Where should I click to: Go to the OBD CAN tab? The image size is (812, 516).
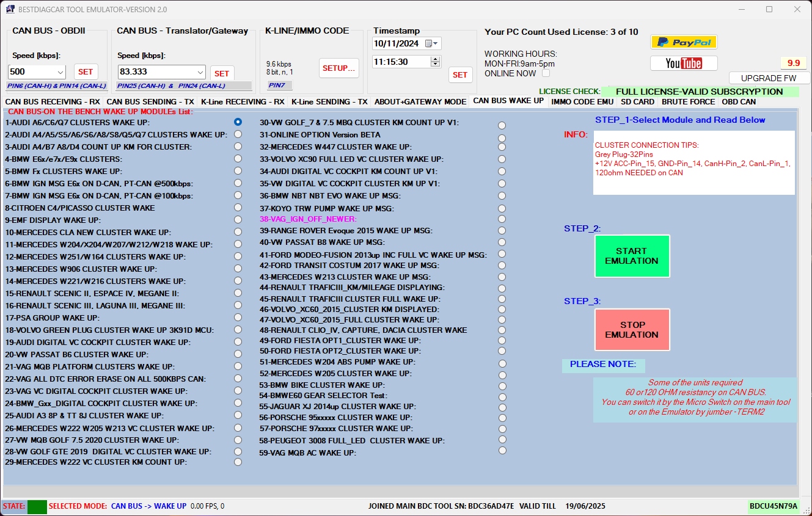pos(739,101)
